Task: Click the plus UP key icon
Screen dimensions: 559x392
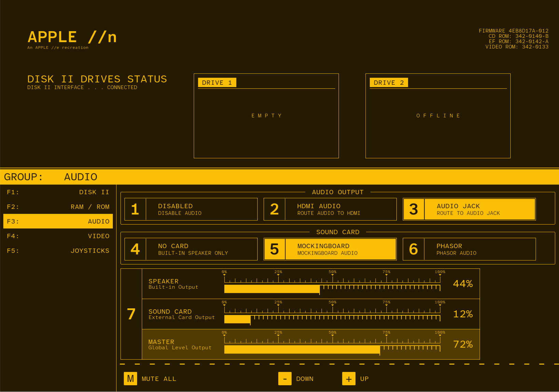Action: 349,379
